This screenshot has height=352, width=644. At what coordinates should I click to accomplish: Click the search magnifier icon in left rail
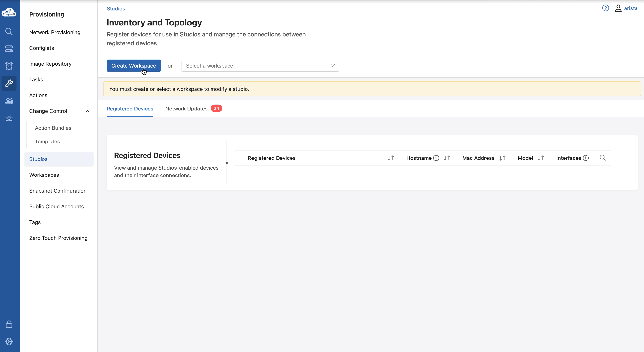click(x=9, y=31)
